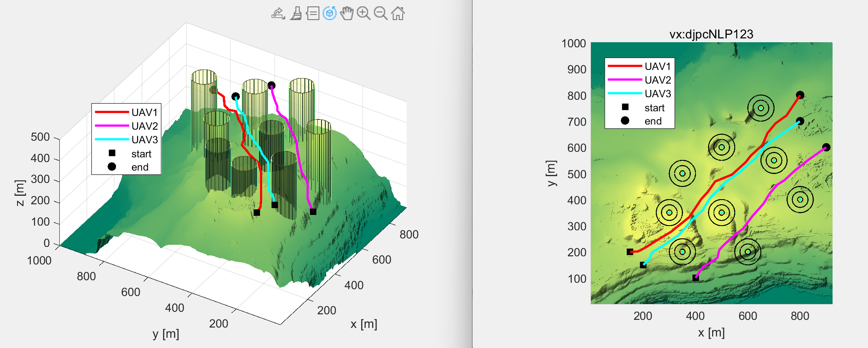Image resolution: width=868 pixels, height=348 pixels.
Task: Activate the Pan hand tool
Action: [347, 14]
